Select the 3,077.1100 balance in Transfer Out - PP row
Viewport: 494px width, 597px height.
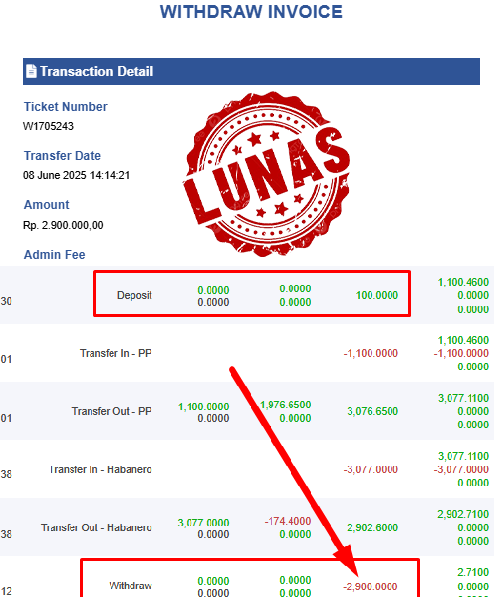(463, 398)
